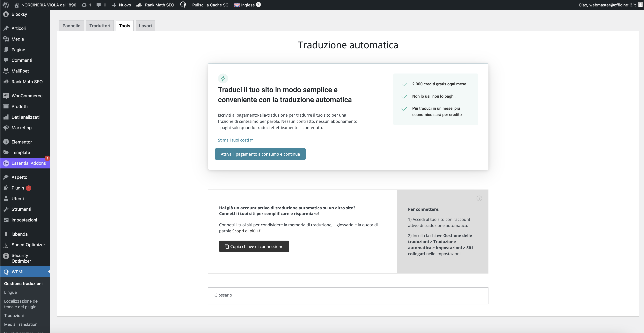
Task: Switch to the Pannello tab
Action: (71, 26)
